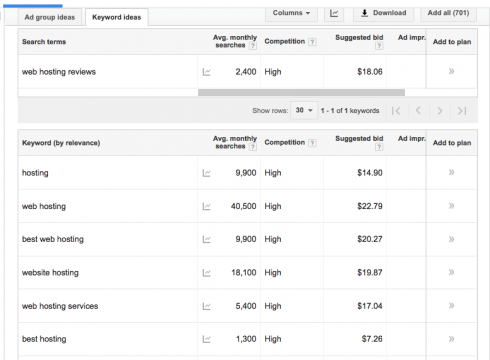Click trend chart icon for best web hosting
The image size is (490, 360).
(x=206, y=239)
